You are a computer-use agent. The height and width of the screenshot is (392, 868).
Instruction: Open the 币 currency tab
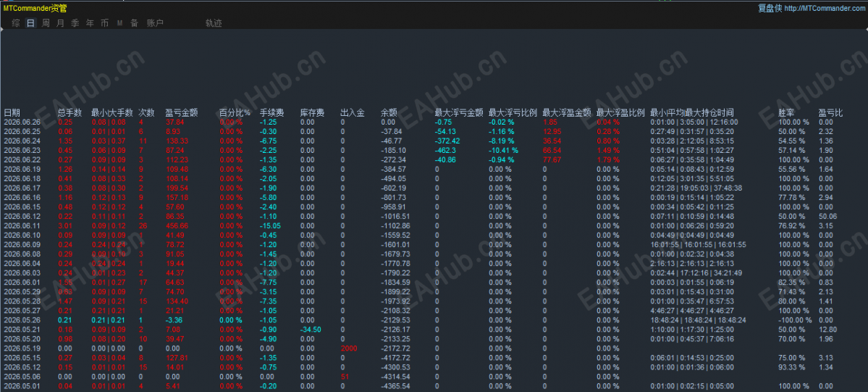coord(105,23)
